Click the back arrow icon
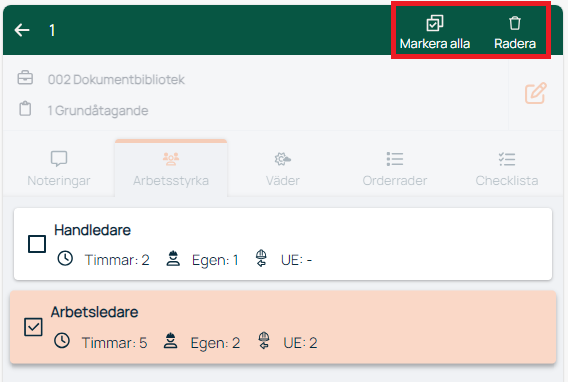The image size is (568, 382). click(22, 30)
